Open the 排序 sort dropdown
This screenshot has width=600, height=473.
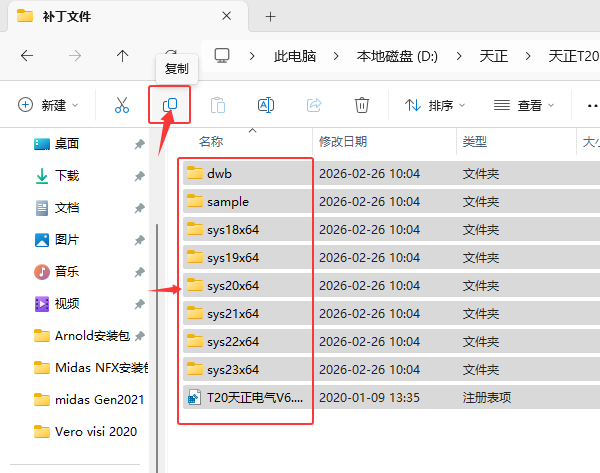pyautogui.click(x=435, y=105)
